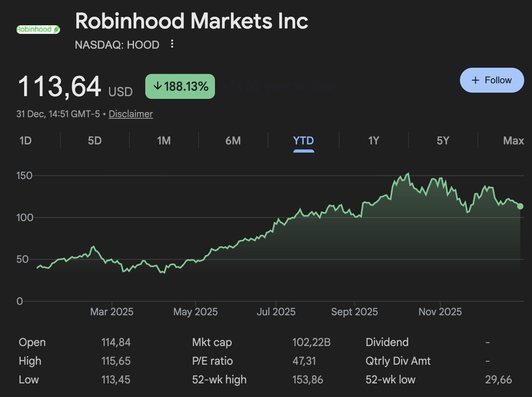Click the Nov 2025 axis label on the chart
The width and height of the screenshot is (532, 397).
pos(440,311)
